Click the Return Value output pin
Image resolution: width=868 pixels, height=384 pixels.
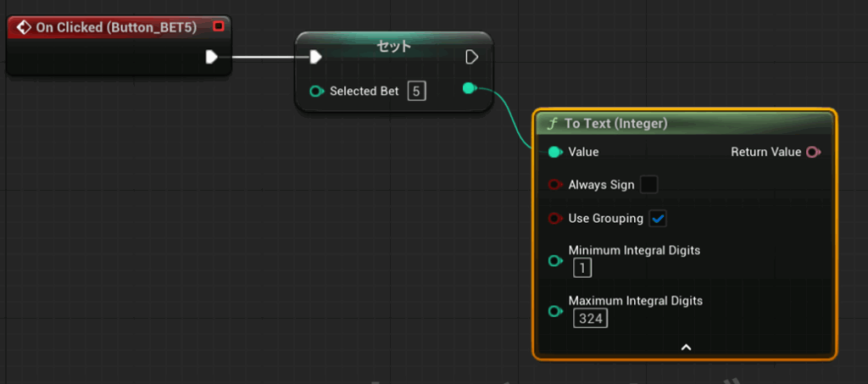(814, 152)
